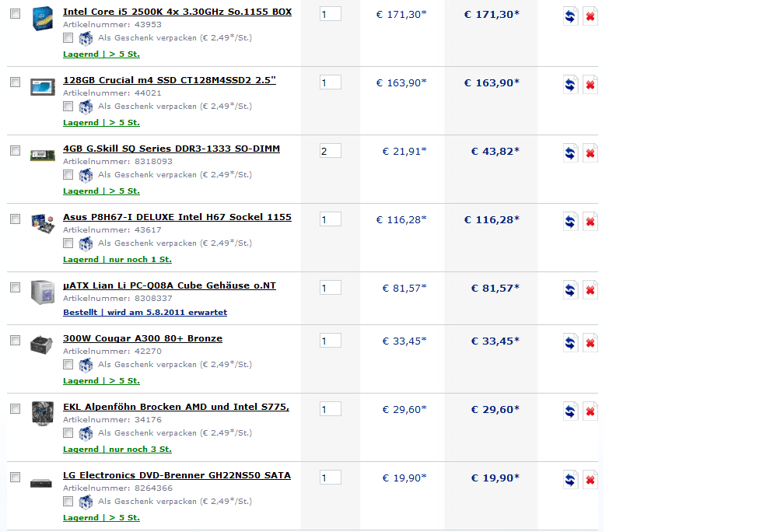Check gift wrap option for Cougar A300
The height and width of the screenshot is (532, 784).
pos(68,365)
